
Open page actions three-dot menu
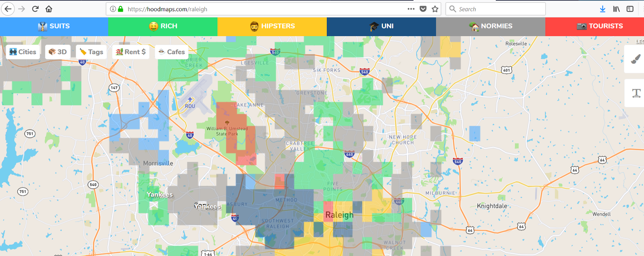click(x=411, y=9)
